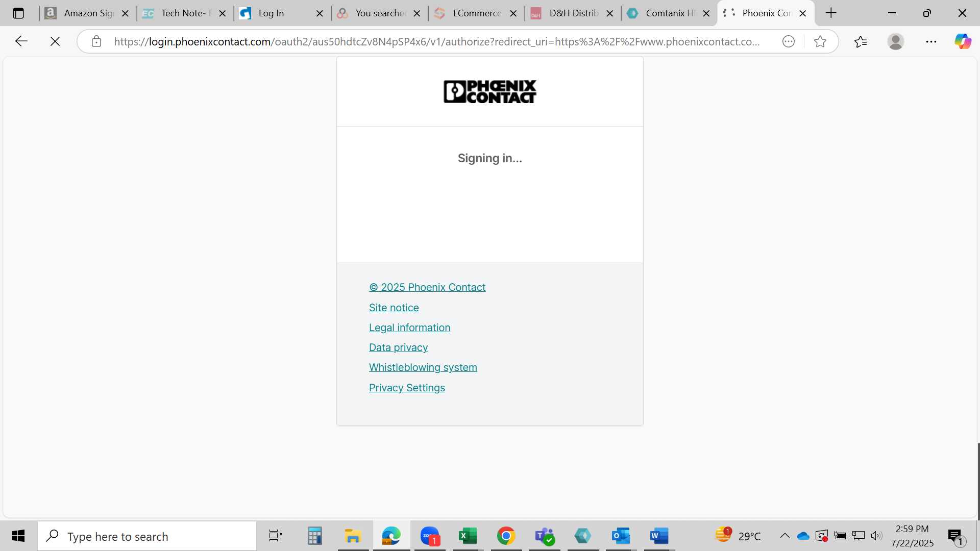
Task: Close the Comtanix tab
Action: tap(706, 13)
